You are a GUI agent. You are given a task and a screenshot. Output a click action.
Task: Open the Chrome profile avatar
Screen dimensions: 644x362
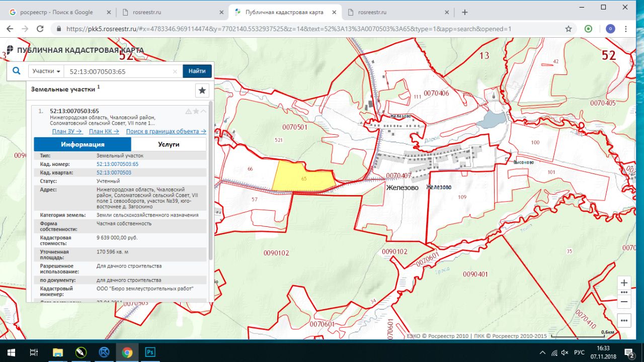pos(610,29)
